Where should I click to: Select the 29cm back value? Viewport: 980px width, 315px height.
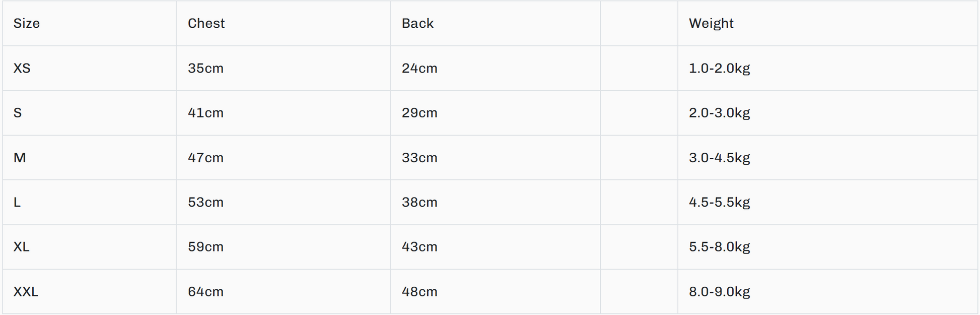tap(419, 113)
